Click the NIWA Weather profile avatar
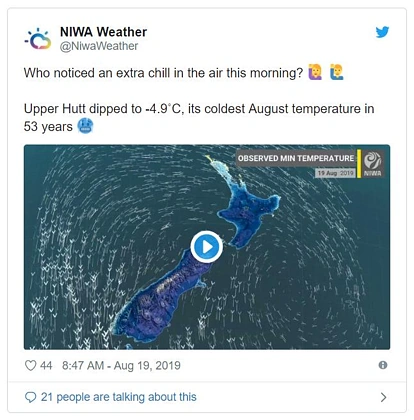The width and height of the screenshot is (414, 420). coord(38,39)
